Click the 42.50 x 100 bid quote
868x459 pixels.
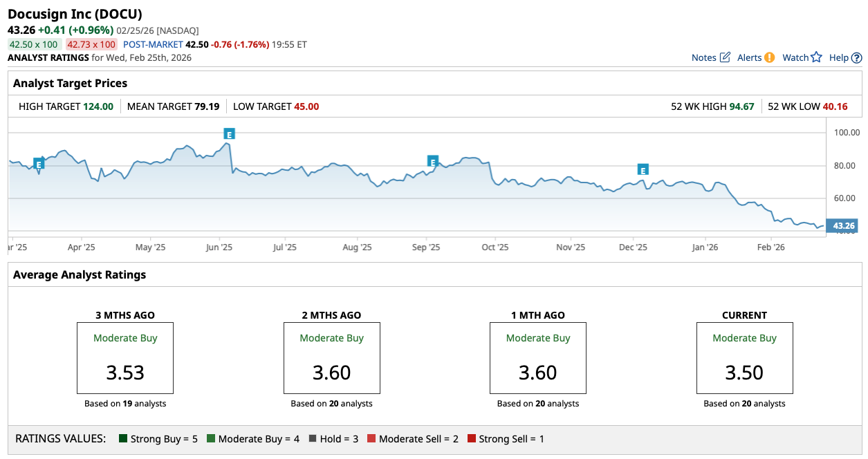(33, 44)
